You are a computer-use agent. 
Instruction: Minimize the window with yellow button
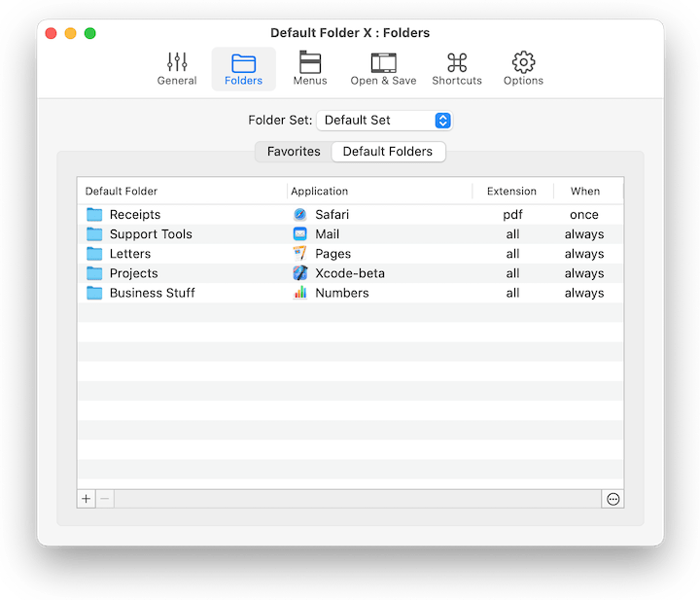(71, 33)
